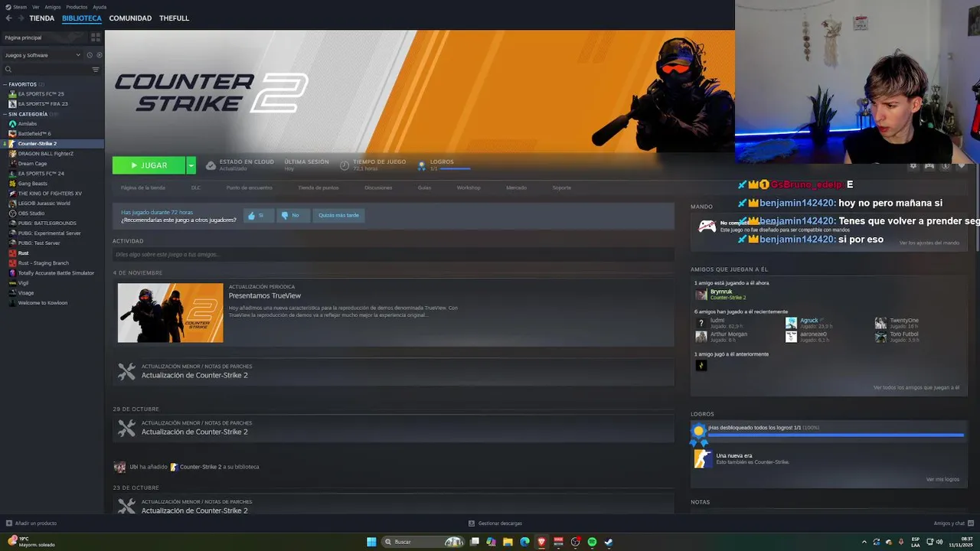Click the sidebar search magnifier icon
This screenshot has width=980, height=551.
8,70
